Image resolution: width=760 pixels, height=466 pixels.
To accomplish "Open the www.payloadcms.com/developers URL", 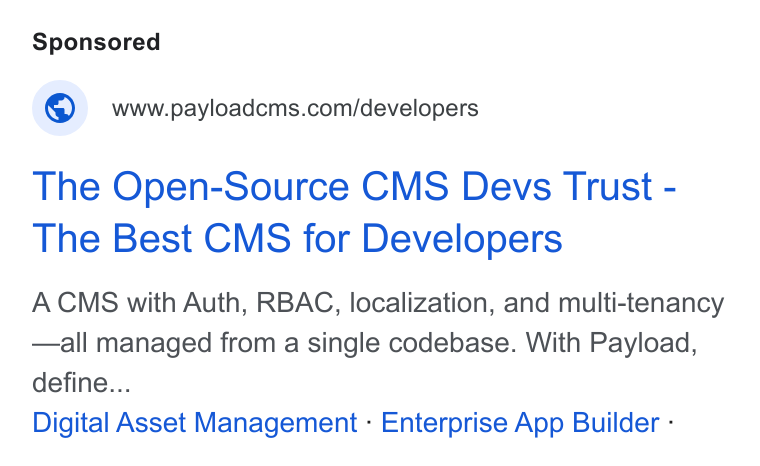I will click(x=295, y=108).
